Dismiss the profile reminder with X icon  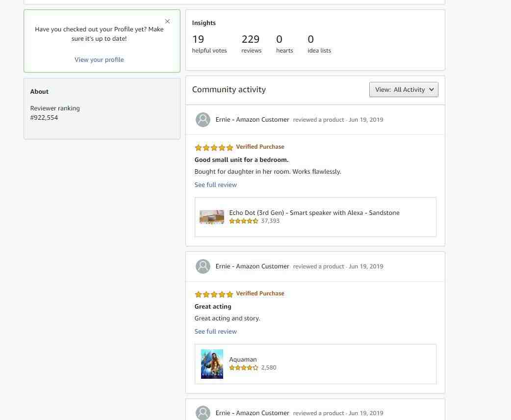pyautogui.click(x=167, y=21)
